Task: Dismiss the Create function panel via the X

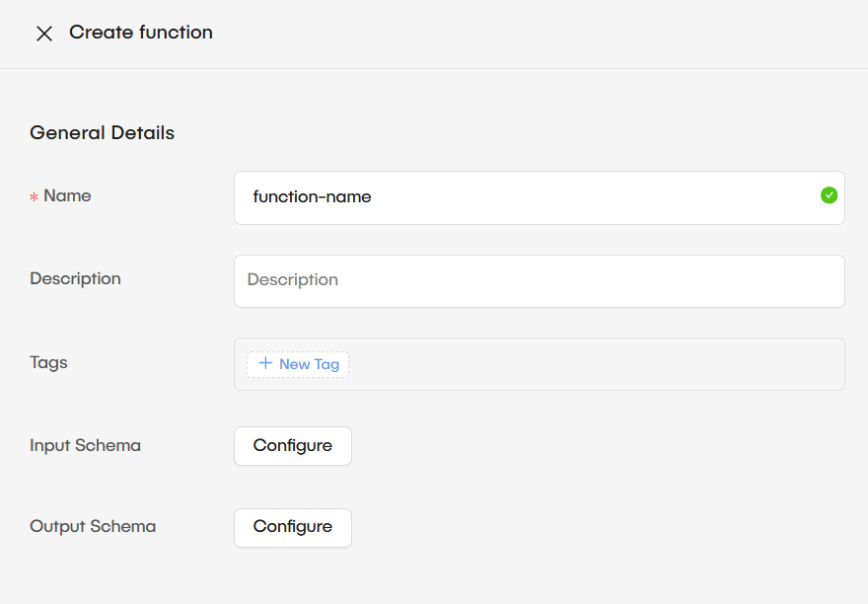Action: [x=44, y=33]
